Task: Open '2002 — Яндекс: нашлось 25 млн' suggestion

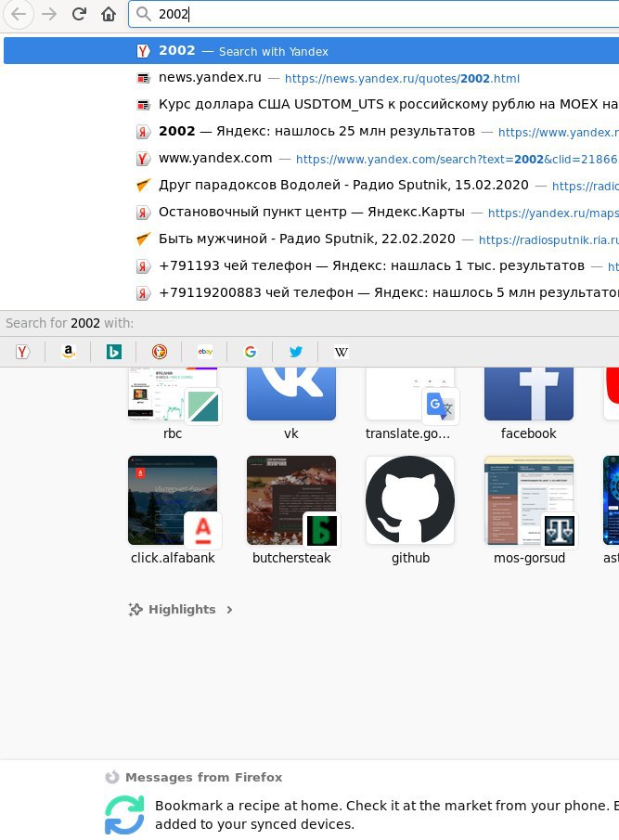Action: point(311,131)
